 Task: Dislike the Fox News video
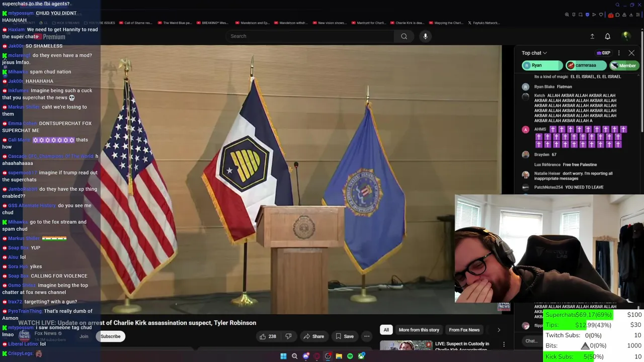[288, 336]
